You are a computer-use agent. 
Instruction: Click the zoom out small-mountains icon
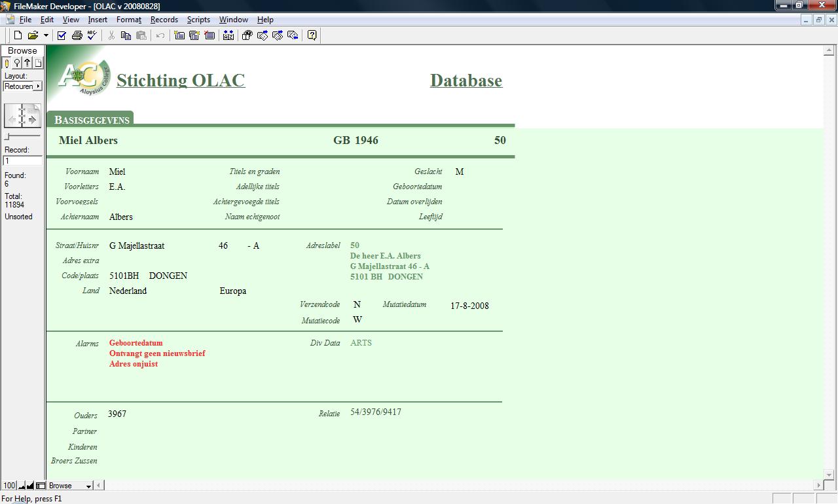(22, 486)
